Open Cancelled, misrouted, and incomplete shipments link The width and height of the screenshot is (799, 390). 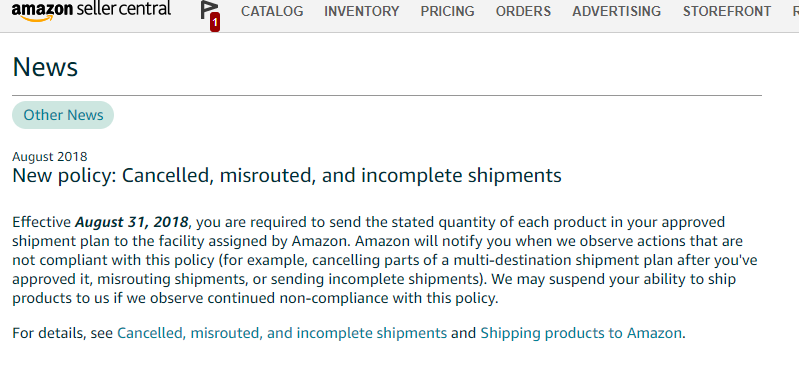(x=282, y=333)
